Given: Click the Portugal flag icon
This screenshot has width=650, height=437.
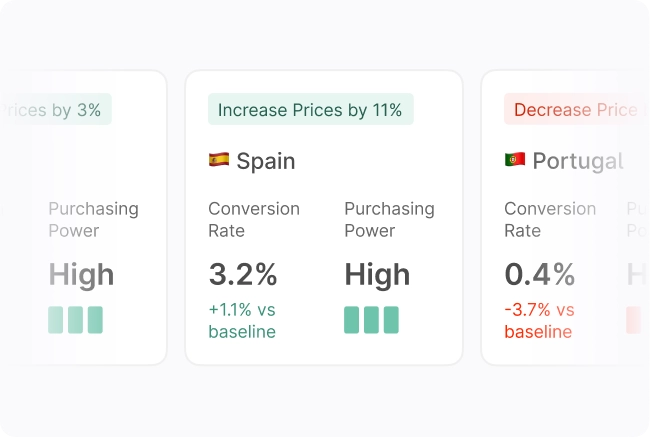Looking at the screenshot, I should pyautogui.click(x=515, y=160).
